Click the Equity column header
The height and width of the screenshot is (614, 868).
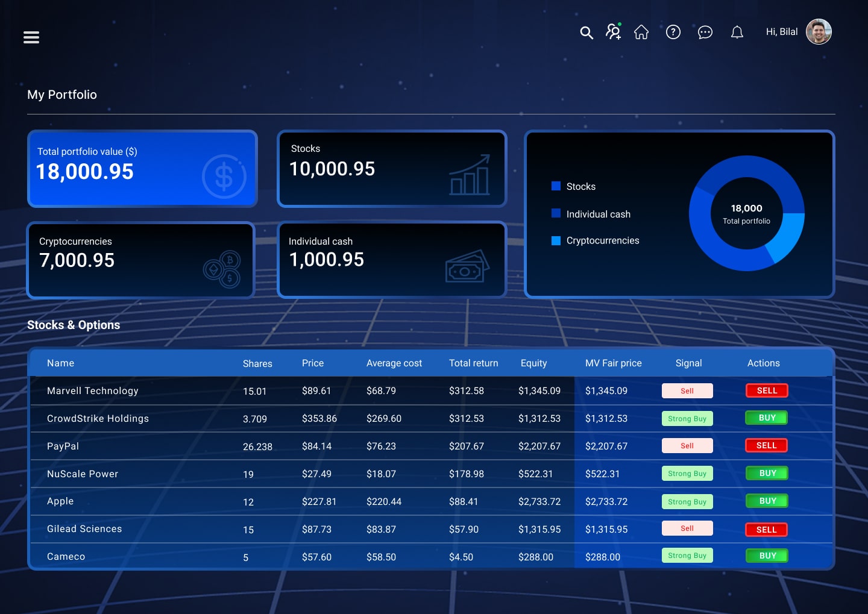pyautogui.click(x=534, y=363)
